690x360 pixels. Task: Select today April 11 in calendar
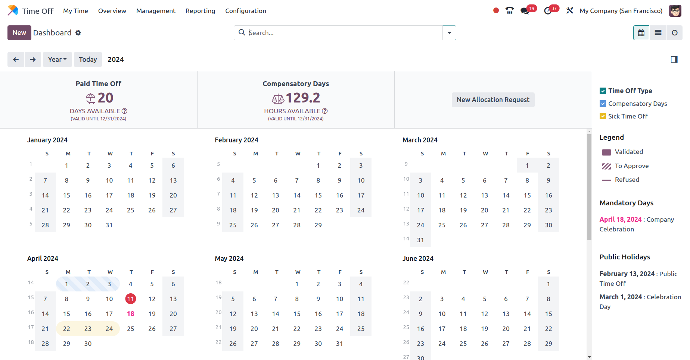click(131, 299)
